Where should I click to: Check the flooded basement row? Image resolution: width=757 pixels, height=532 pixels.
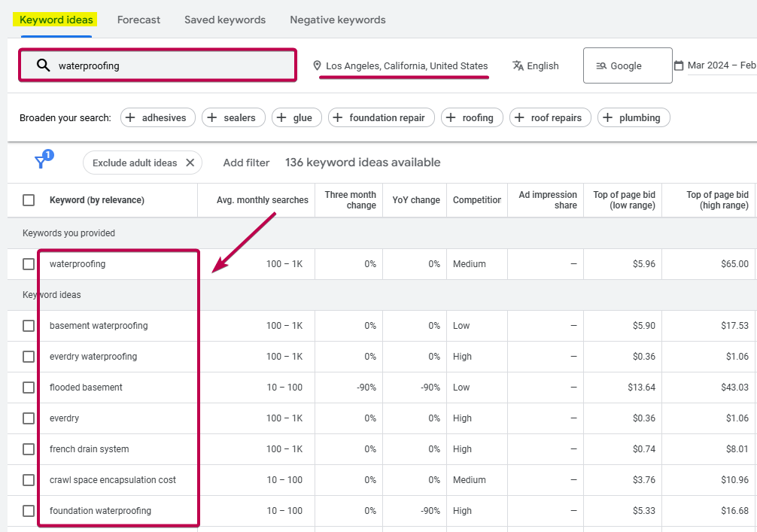(x=29, y=388)
